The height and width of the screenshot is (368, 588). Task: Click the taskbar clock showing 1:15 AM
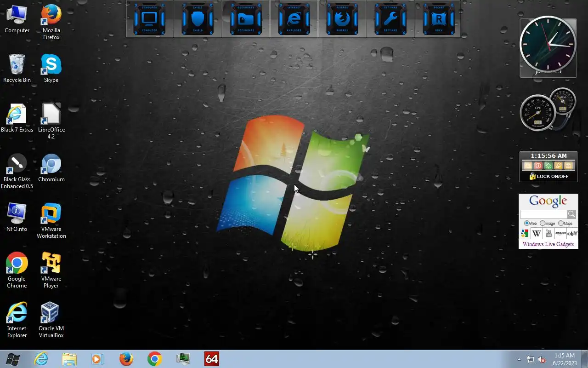(x=565, y=359)
